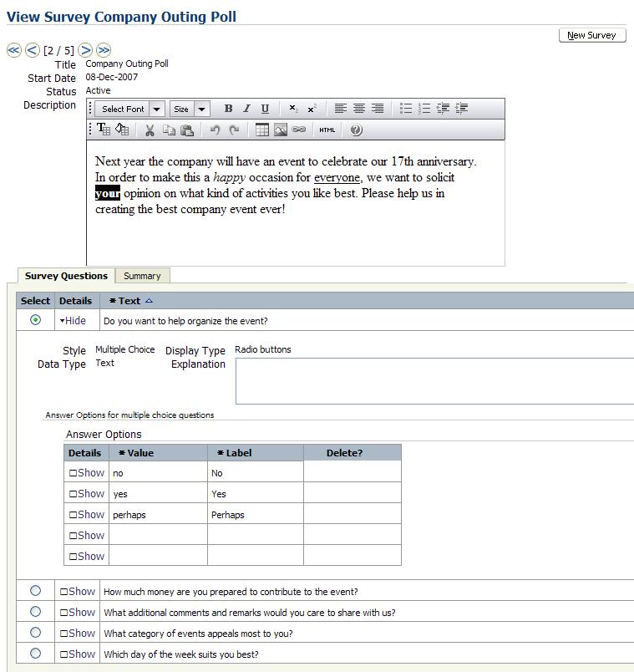Screen dimensions: 634x672
Task: Toggle italic formatting in description editor
Action: (246, 109)
